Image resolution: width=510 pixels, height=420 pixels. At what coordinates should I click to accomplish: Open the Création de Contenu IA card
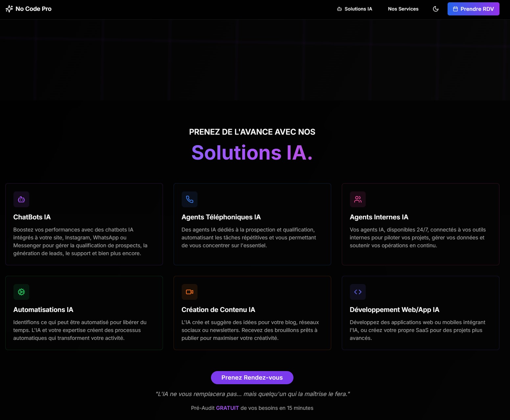(252, 313)
